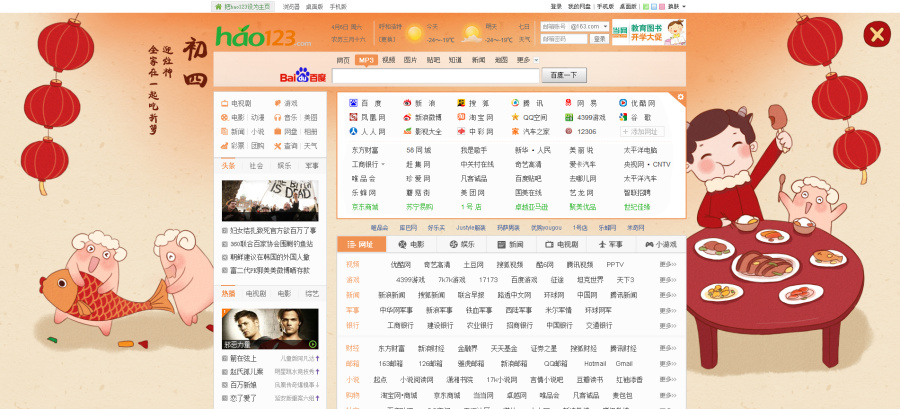Screen dimensions: 900x409
Task: Open the 换肤 skin dropdown
Action: click(677, 7)
